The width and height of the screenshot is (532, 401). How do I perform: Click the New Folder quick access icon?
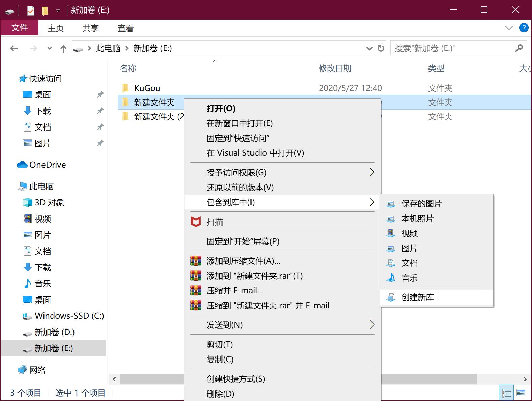click(x=45, y=10)
